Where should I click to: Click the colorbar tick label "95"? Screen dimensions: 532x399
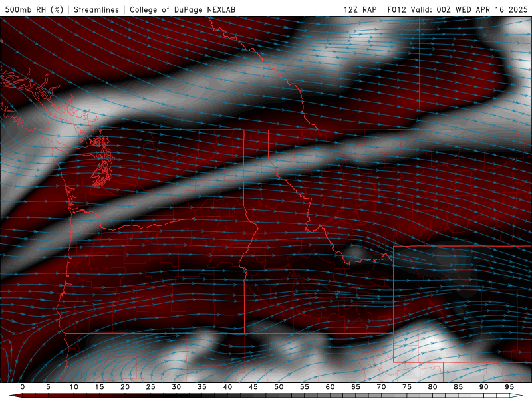coord(509,387)
